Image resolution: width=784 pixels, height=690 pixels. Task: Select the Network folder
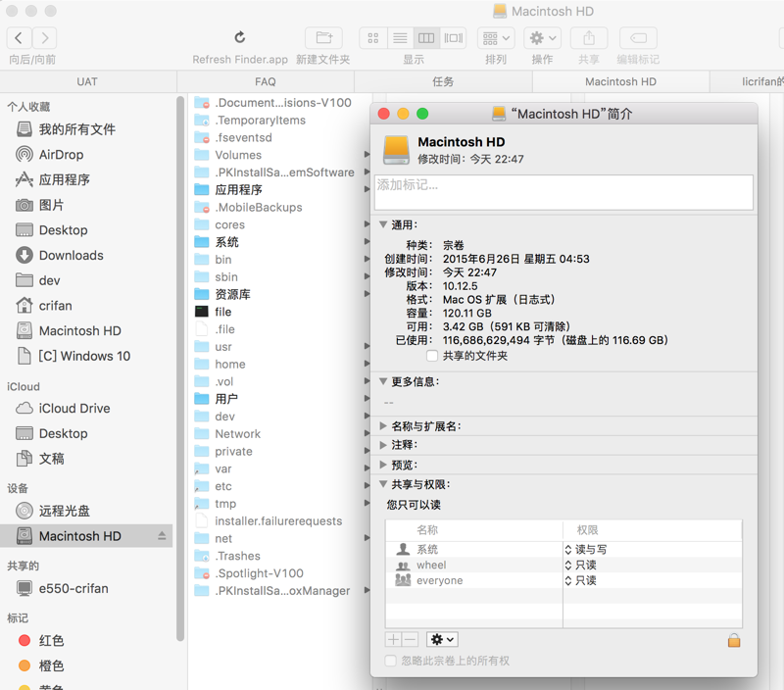[x=227, y=434]
